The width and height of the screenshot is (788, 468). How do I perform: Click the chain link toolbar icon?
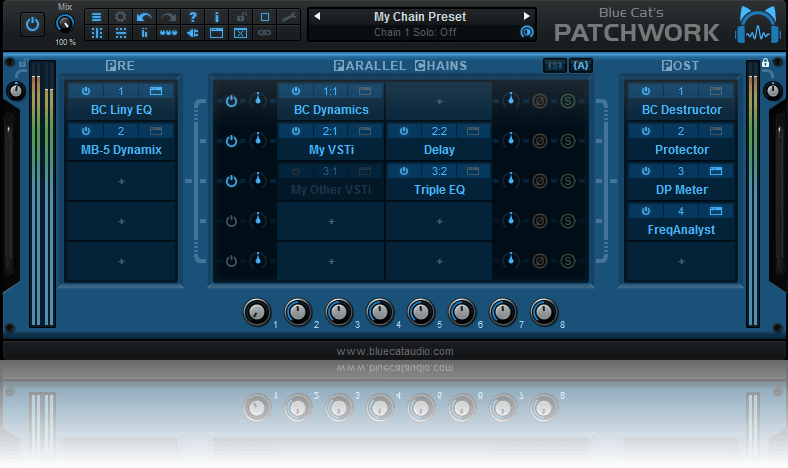coord(265,33)
